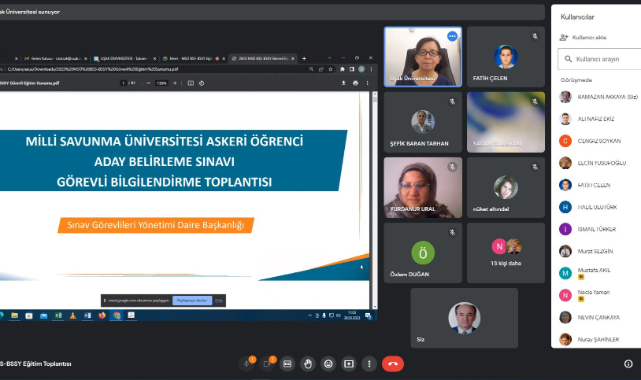Download the PDF via download icon
Viewport: 641px width, 380px height.
tap(343, 83)
